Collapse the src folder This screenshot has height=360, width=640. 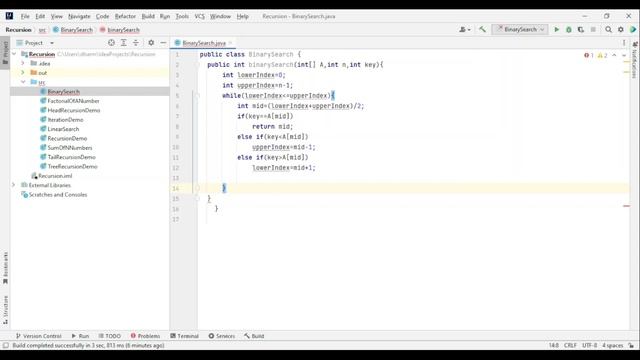[23, 82]
